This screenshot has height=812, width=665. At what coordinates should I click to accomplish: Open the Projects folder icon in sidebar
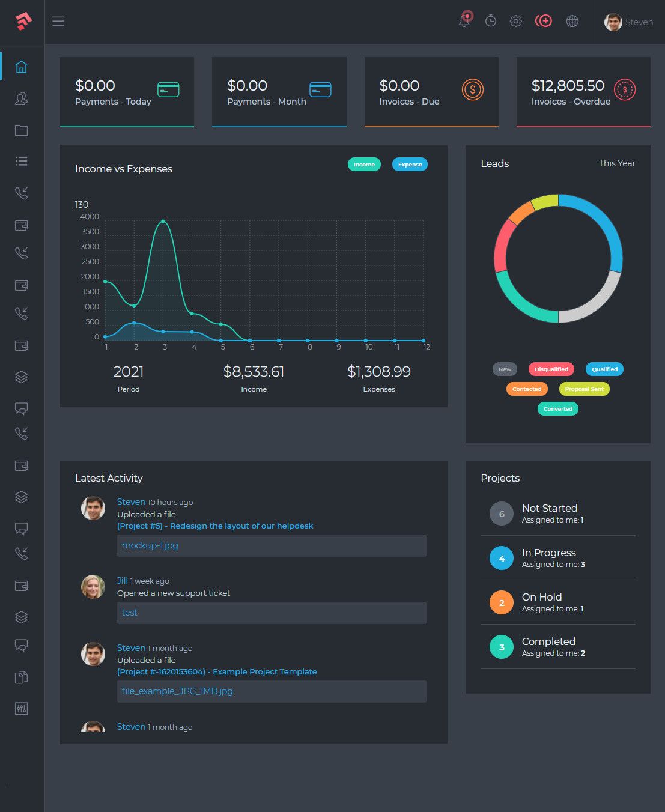click(x=21, y=130)
